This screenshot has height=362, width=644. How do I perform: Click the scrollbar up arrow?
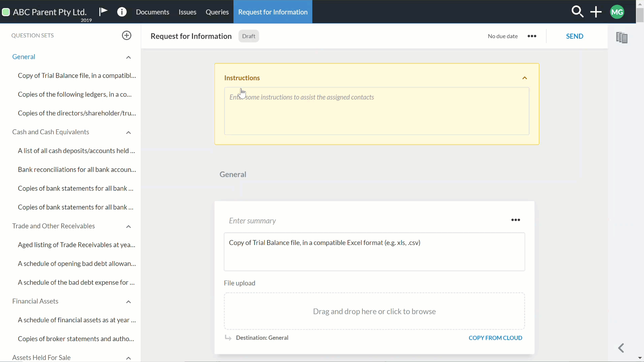pos(640,4)
